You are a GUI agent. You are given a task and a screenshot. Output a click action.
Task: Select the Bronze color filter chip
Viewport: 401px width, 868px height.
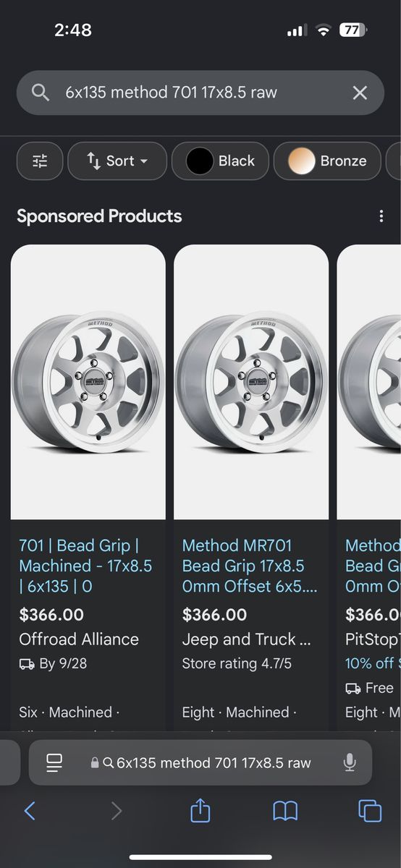click(327, 161)
